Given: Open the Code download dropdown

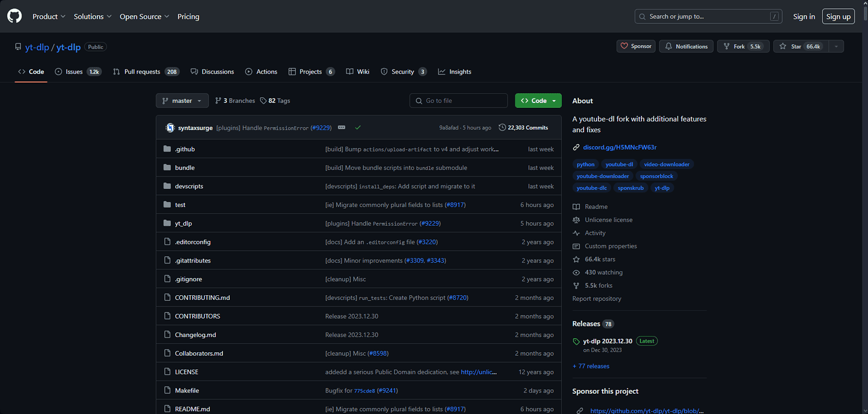Looking at the screenshot, I should [x=538, y=100].
